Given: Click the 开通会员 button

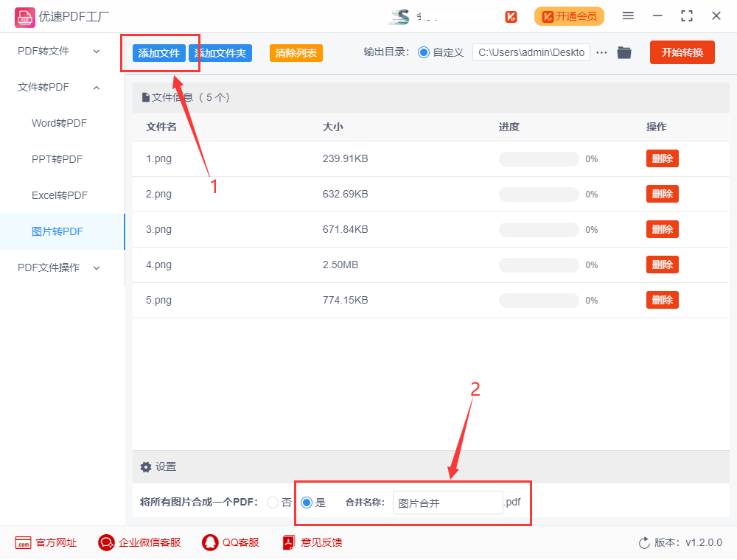Looking at the screenshot, I should click(569, 16).
